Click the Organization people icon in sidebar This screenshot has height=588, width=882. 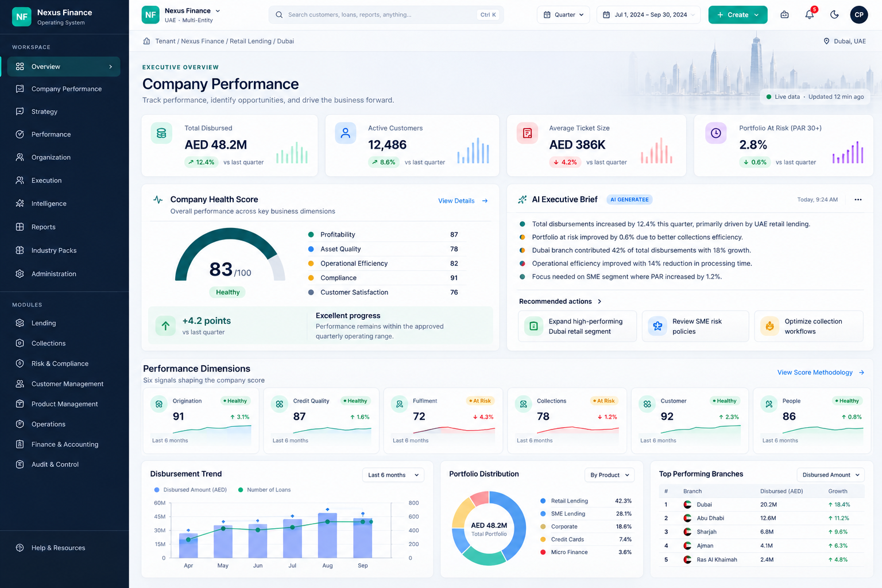[20, 157]
